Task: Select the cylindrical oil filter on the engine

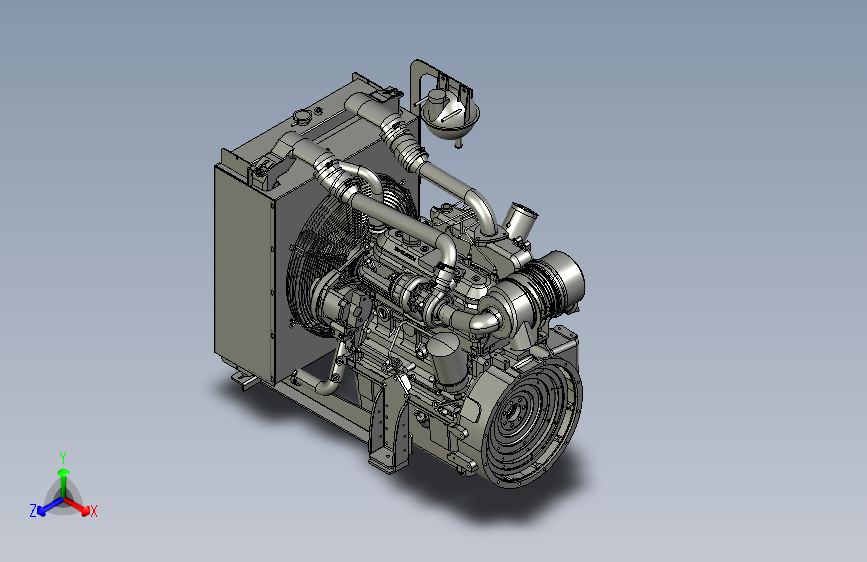Action: (x=447, y=358)
